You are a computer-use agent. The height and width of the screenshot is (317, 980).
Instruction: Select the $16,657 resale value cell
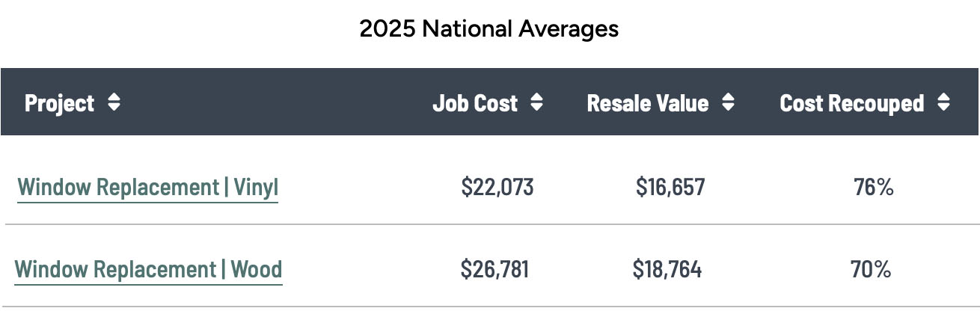(x=670, y=187)
